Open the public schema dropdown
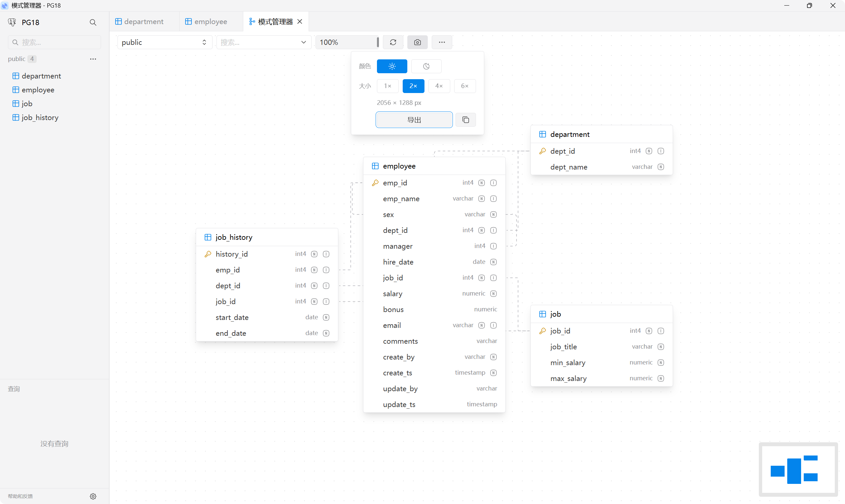 tap(164, 42)
